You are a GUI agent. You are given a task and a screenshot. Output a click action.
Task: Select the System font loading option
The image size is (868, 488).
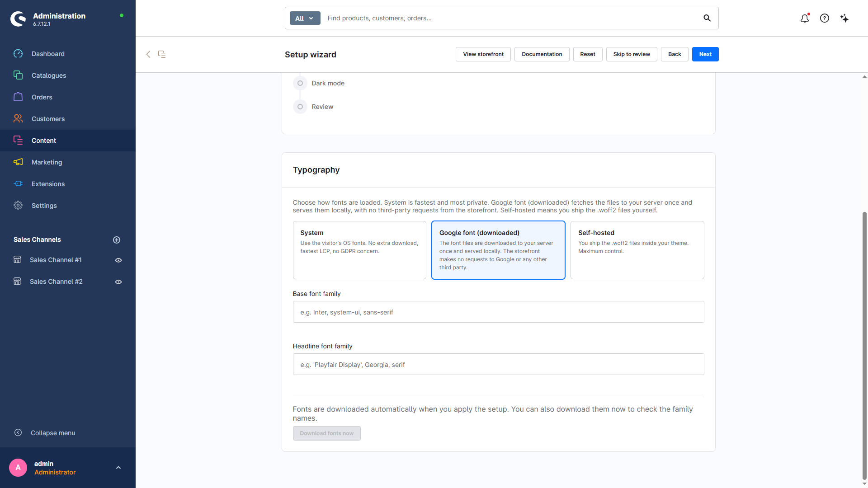[x=359, y=250]
